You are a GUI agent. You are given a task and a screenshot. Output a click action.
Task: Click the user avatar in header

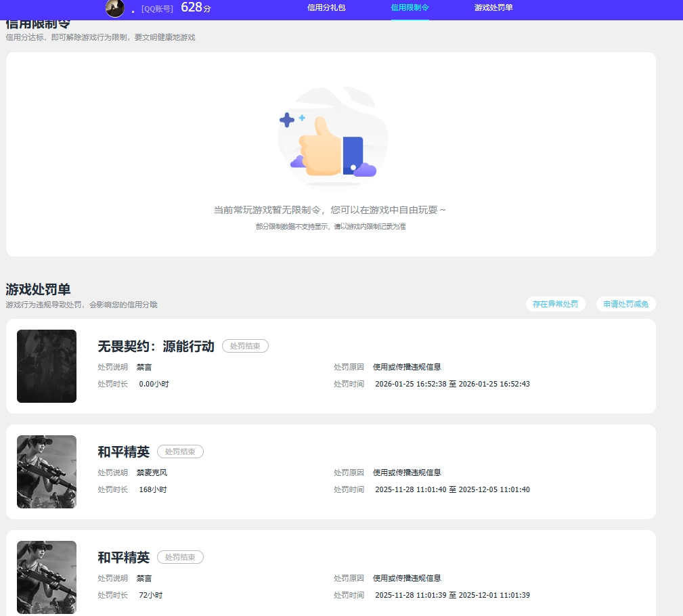coord(115,8)
